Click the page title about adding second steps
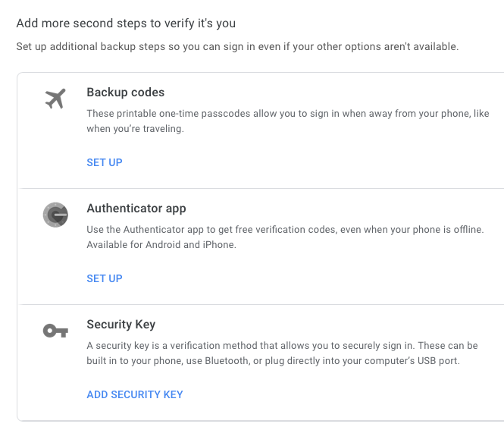Viewport: 504px width, 427px height. (126, 24)
